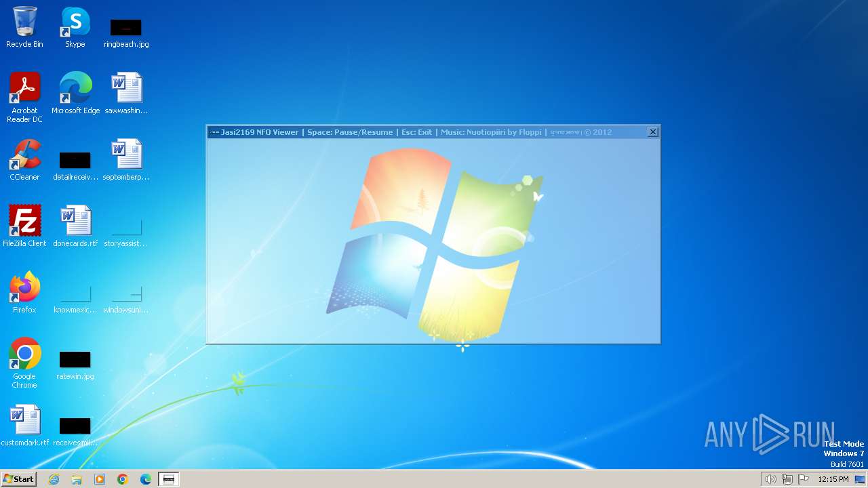Open the volume speaker tray icon
The height and width of the screenshot is (488, 868).
click(x=770, y=479)
